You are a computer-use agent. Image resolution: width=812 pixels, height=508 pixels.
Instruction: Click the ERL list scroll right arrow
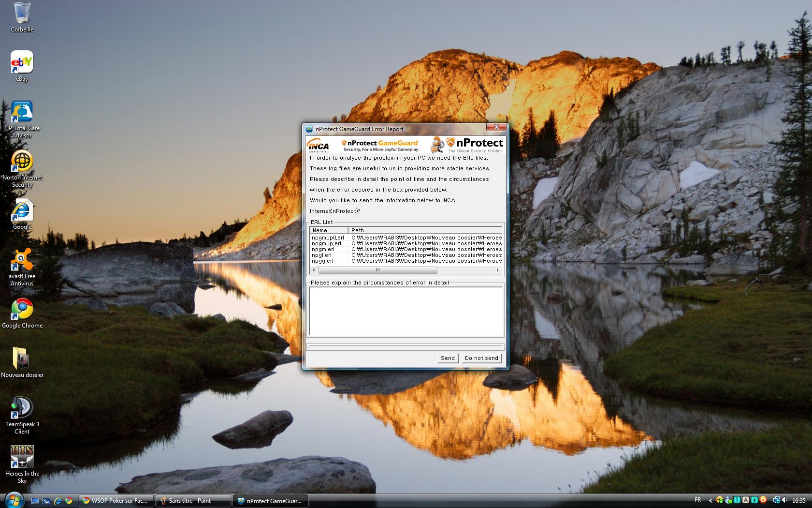[x=498, y=270]
